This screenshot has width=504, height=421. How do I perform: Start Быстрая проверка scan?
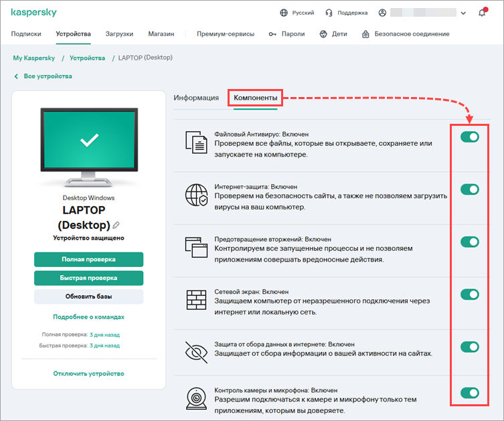click(89, 278)
